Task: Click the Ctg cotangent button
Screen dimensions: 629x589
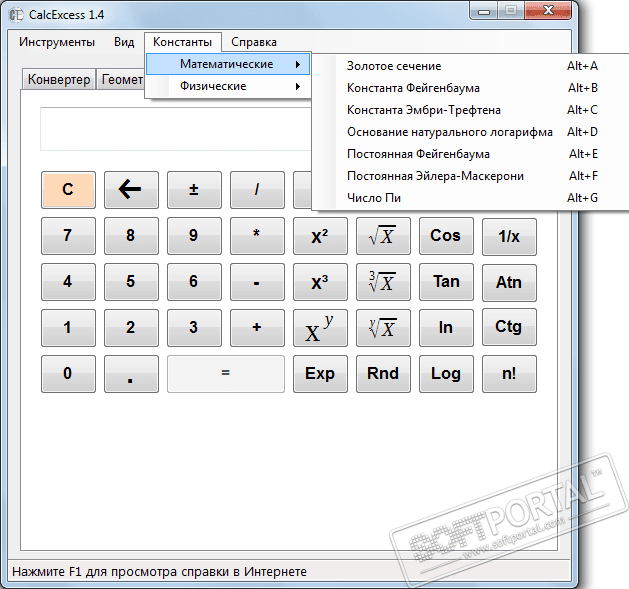Action: click(509, 328)
